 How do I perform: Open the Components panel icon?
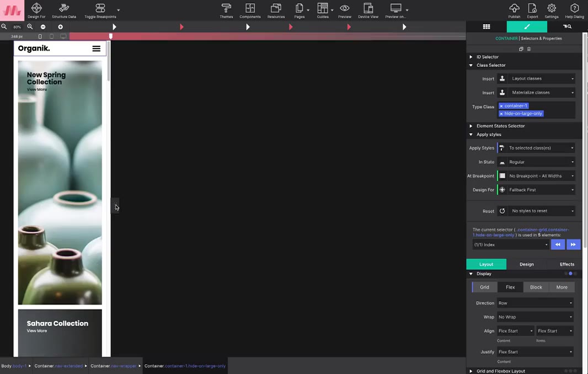pyautogui.click(x=250, y=8)
